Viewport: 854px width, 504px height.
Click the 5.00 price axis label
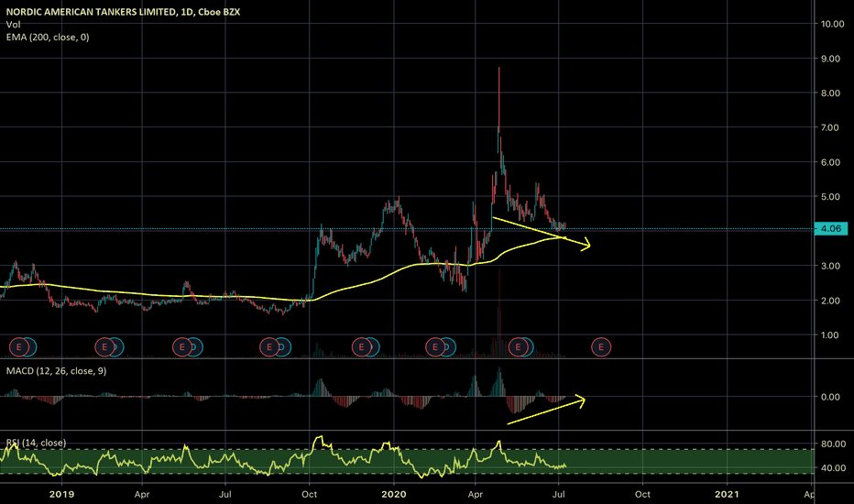click(x=830, y=197)
